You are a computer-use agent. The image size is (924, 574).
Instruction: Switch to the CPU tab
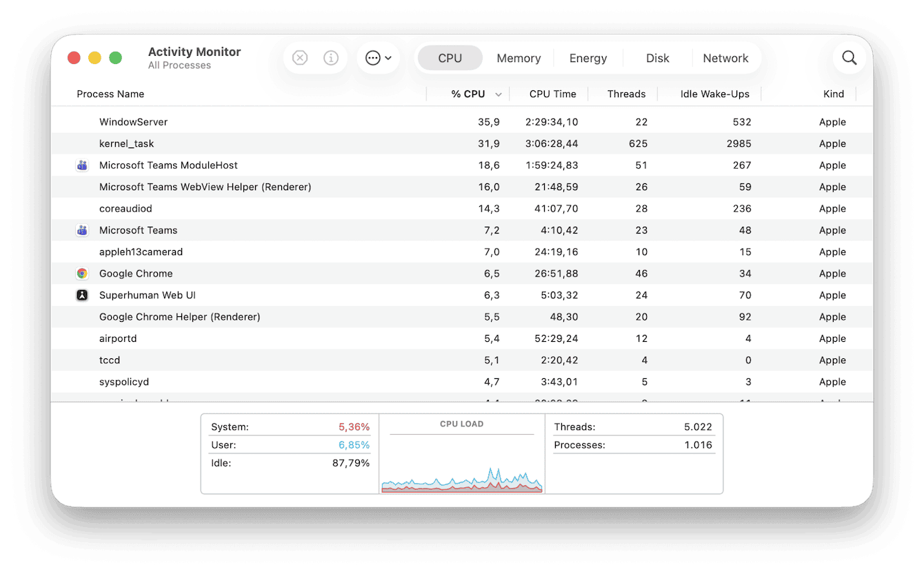click(x=450, y=58)
